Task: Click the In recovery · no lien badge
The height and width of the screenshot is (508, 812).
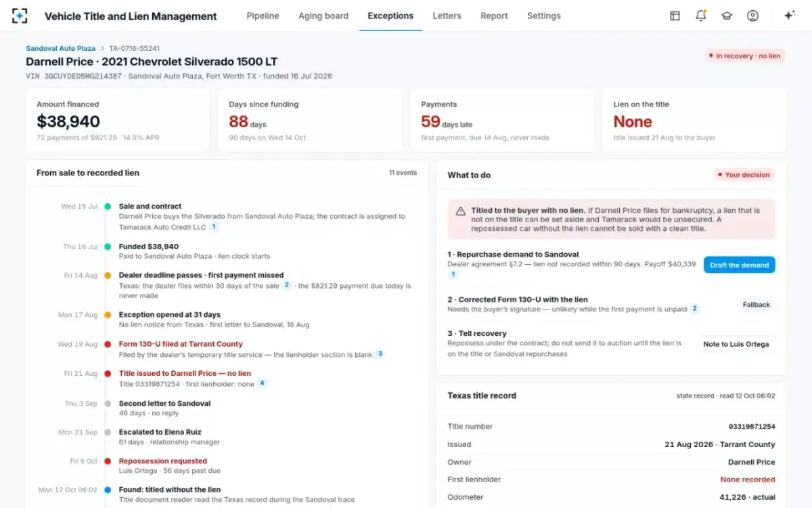Action: [x=744, y=56]
